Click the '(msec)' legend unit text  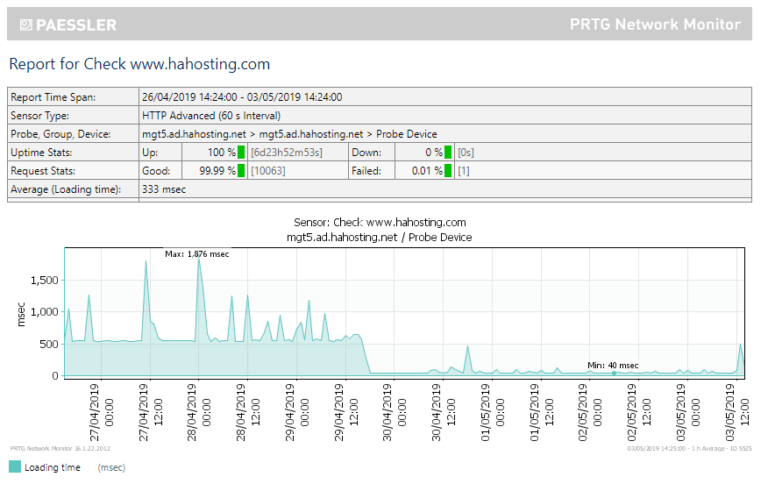(x=112, y=467)
